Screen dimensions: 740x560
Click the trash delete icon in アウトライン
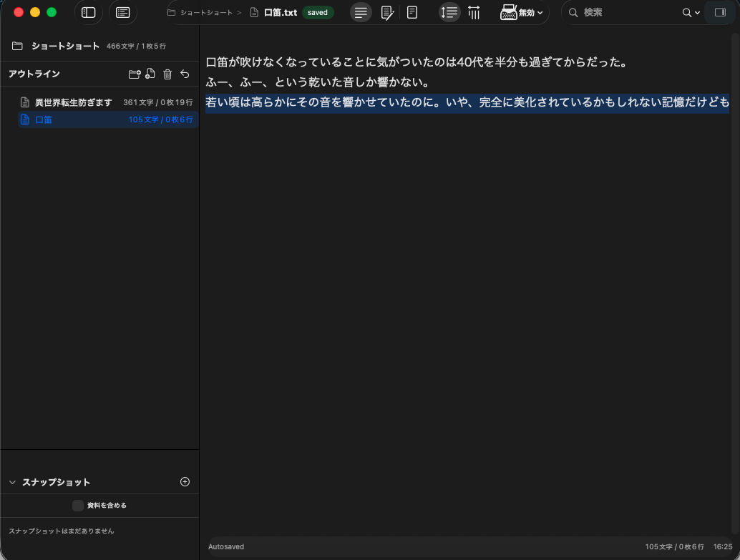[167, 74]
